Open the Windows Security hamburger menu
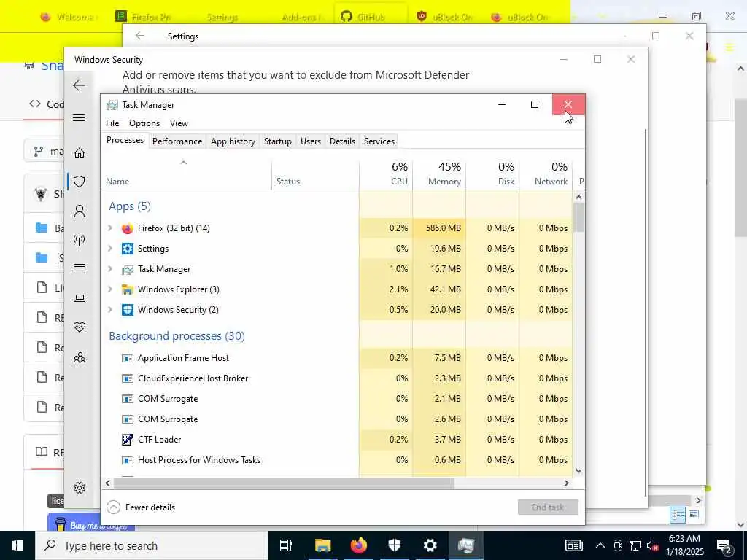The width and height of the screenshot is (747, 560). pos(79,117)
